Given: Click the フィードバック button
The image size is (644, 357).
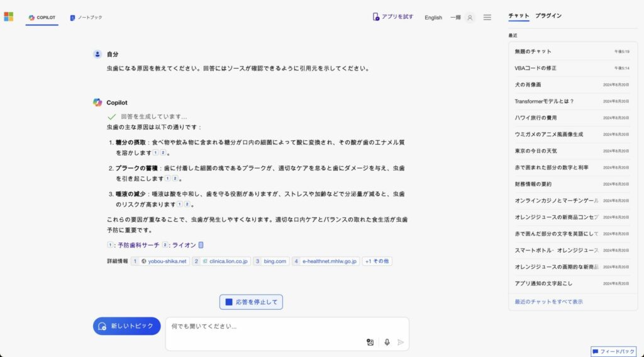Looking at the screenshot, I should [x=613, y=352].
